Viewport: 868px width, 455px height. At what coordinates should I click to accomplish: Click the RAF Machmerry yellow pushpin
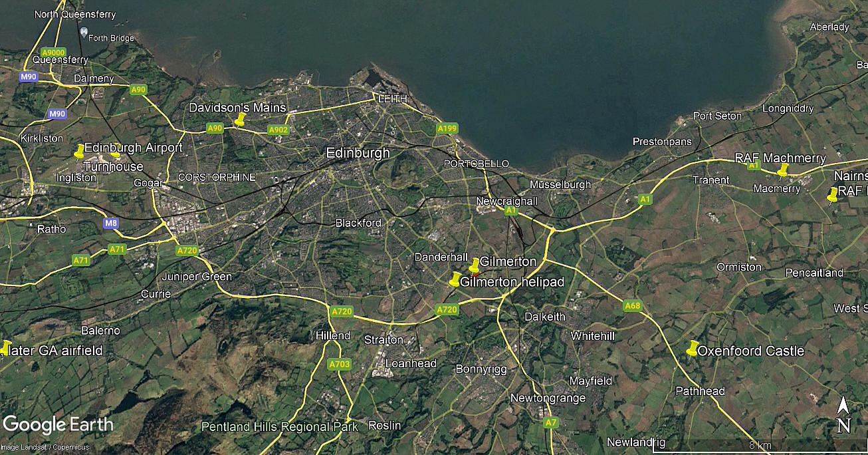(783, 170)
